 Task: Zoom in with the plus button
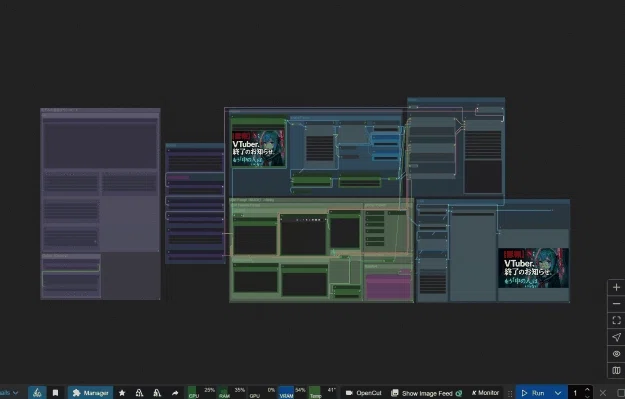click(x=616, y=287)
